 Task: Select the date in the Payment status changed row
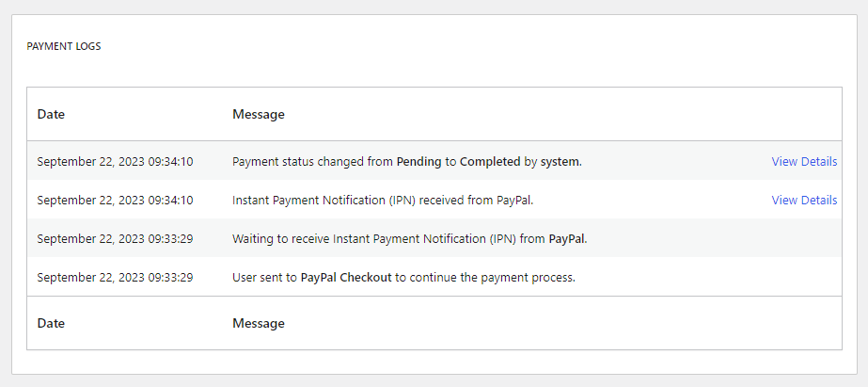point(115,162)
